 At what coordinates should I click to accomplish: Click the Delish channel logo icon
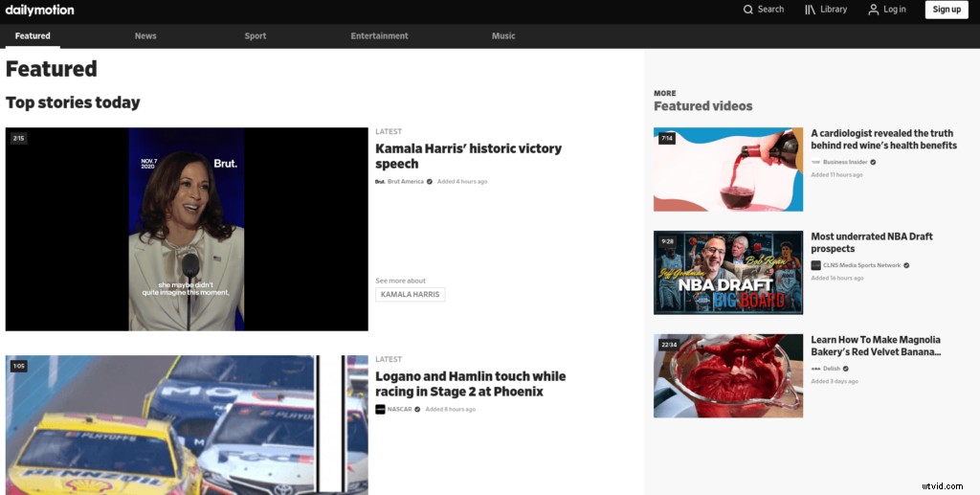click(x=815, y=368)
